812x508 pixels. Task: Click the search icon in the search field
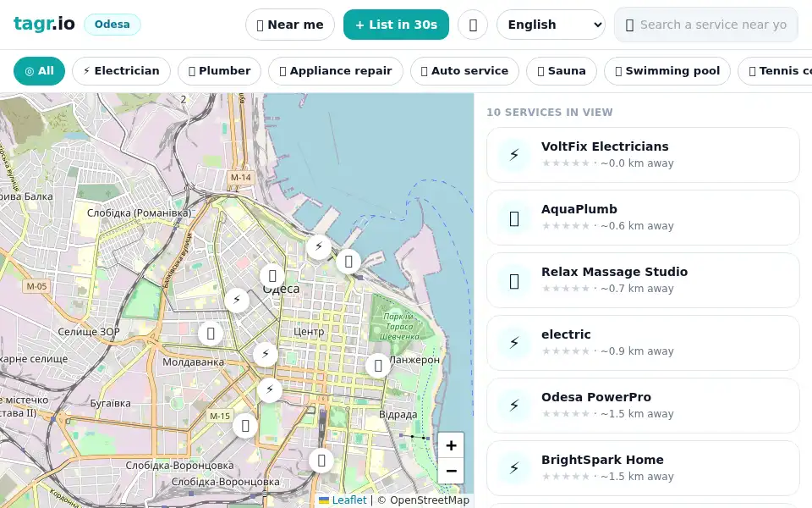(x=629, y=25)
